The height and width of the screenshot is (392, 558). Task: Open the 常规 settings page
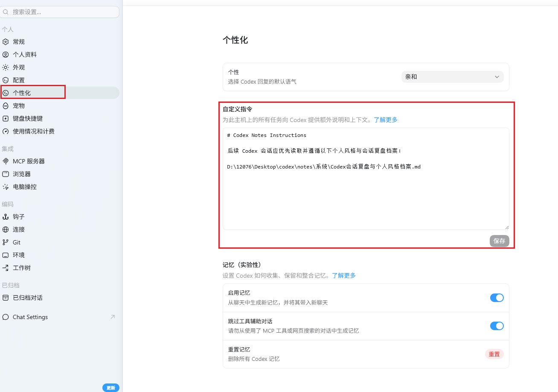(x=60, y=42)
